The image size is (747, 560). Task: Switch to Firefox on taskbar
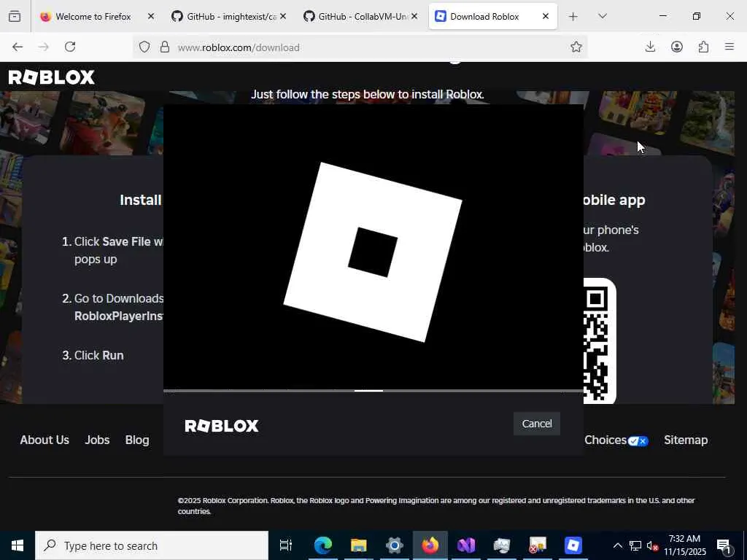coord(430,545)
